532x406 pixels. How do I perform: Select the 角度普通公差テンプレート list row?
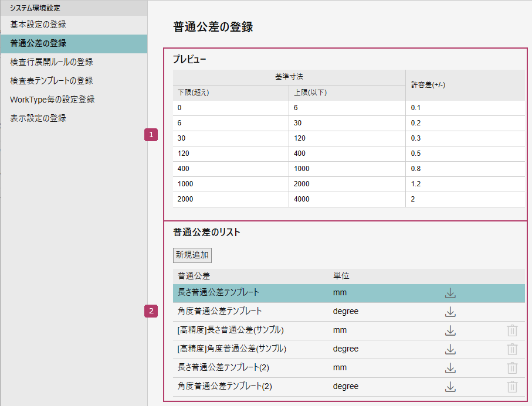219,311
